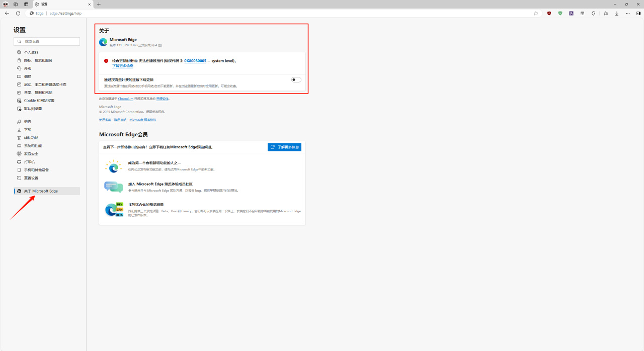Open Cookie 和网站权限 settings
644x351 pixels.
[47, 101]
